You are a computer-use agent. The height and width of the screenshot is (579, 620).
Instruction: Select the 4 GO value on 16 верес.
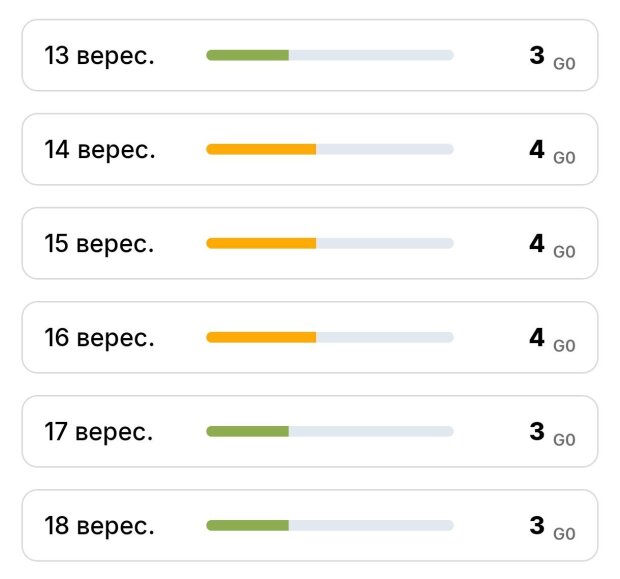pyautogui.click(x=552, y=339)
